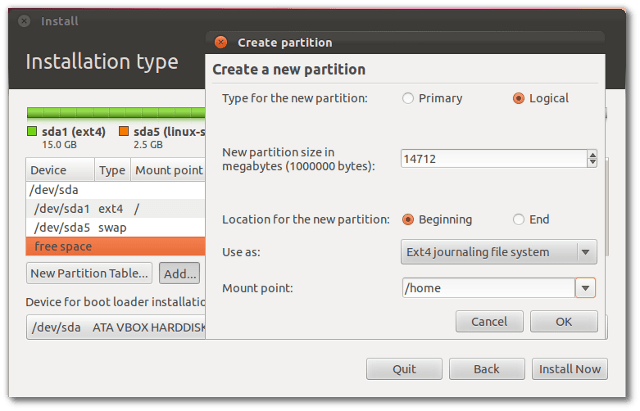Click Cancel in Create partition dialog

489,322
